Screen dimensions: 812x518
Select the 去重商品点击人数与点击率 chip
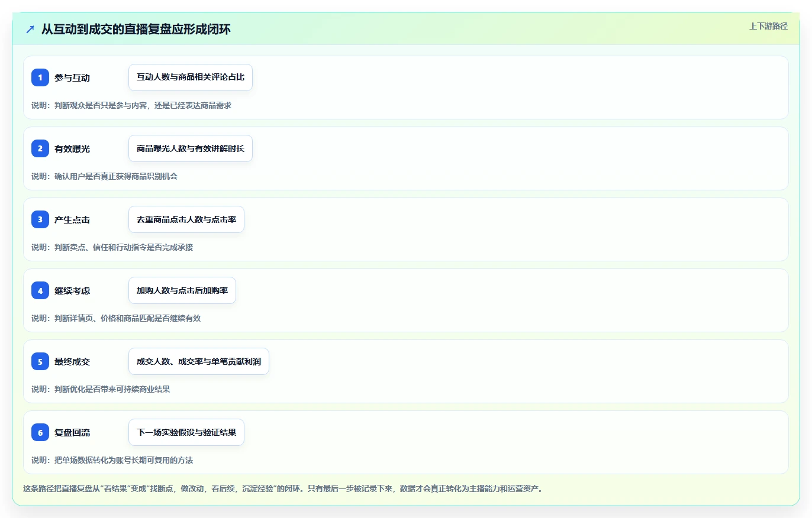click(186, 219)
